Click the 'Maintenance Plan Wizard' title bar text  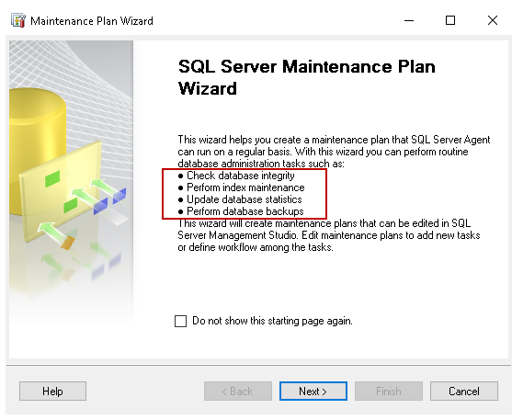92,21
